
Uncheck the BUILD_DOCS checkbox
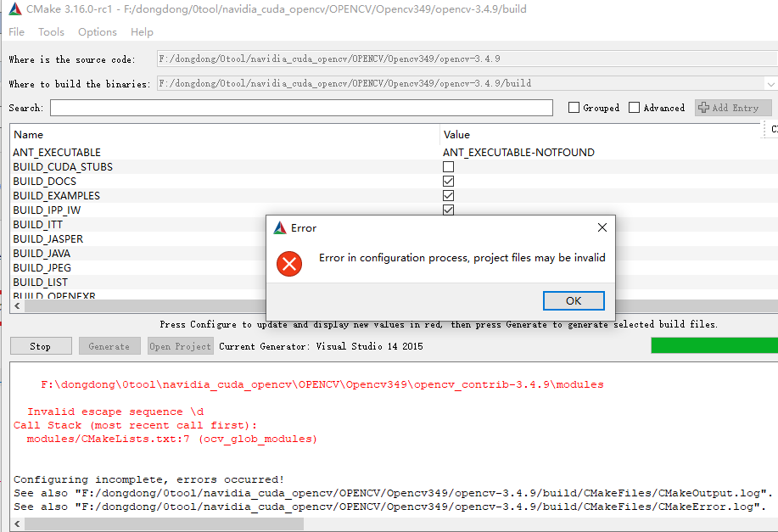[x=449, y=181]
